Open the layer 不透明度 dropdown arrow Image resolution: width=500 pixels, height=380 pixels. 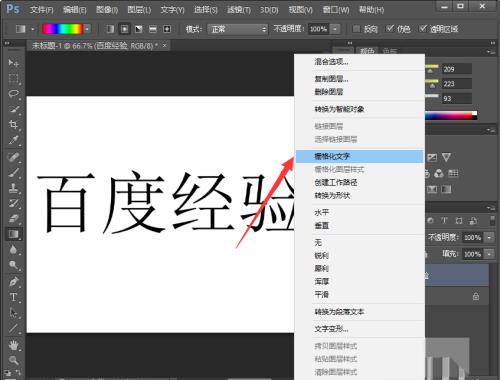pyautogui.click(x=489, y=238)
